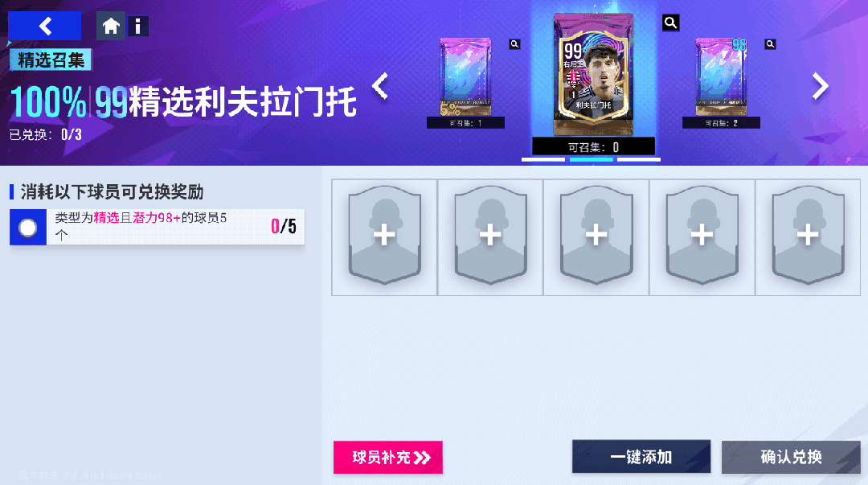Open the info icon next to home
The image size is (868, 485).
[x=138, y=26]
